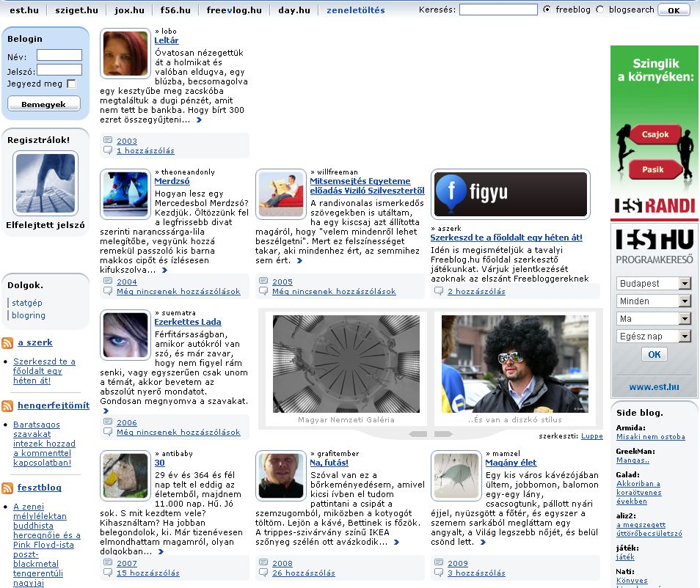The height and width of the screenshot is (588, 700).
Task: Open the 'Ezerkettes Lada' post link
Action: click(187, 322)
